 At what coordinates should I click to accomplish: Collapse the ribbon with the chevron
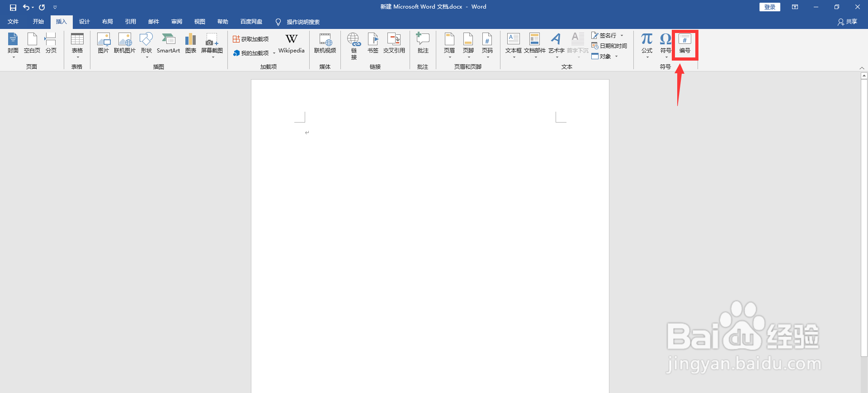862,68
